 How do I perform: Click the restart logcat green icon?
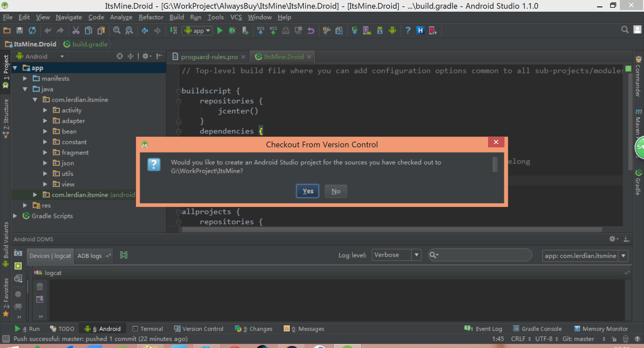point(124,255)
